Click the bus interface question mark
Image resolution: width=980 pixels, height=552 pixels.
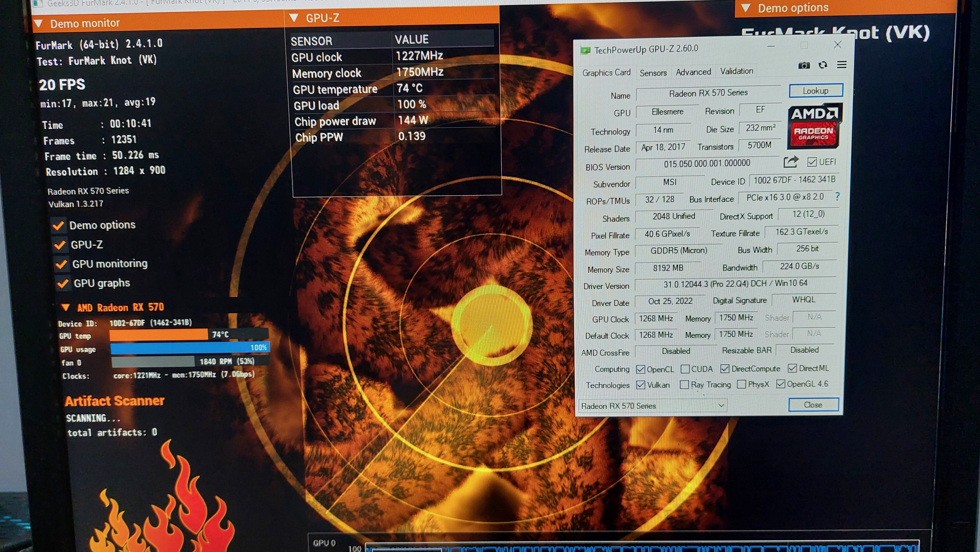[x=837, y=196]
